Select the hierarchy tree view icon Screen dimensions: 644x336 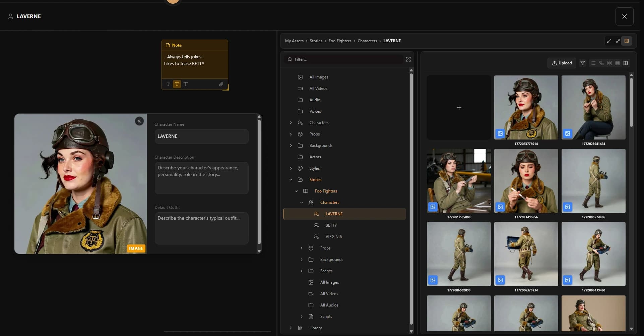tap(601, 63)
